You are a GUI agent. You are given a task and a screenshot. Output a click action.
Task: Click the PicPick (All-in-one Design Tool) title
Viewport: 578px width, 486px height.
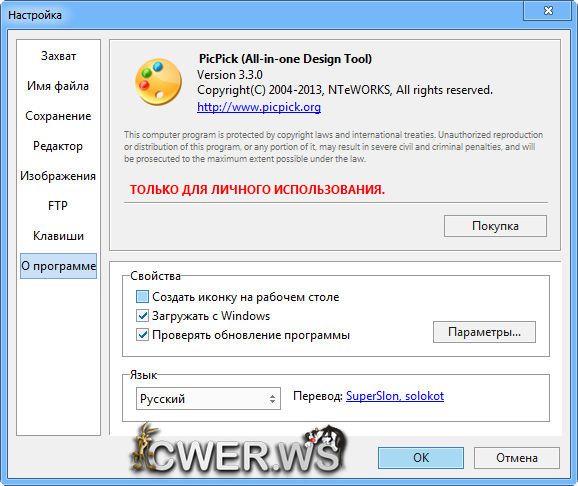(x=285, y=59)
